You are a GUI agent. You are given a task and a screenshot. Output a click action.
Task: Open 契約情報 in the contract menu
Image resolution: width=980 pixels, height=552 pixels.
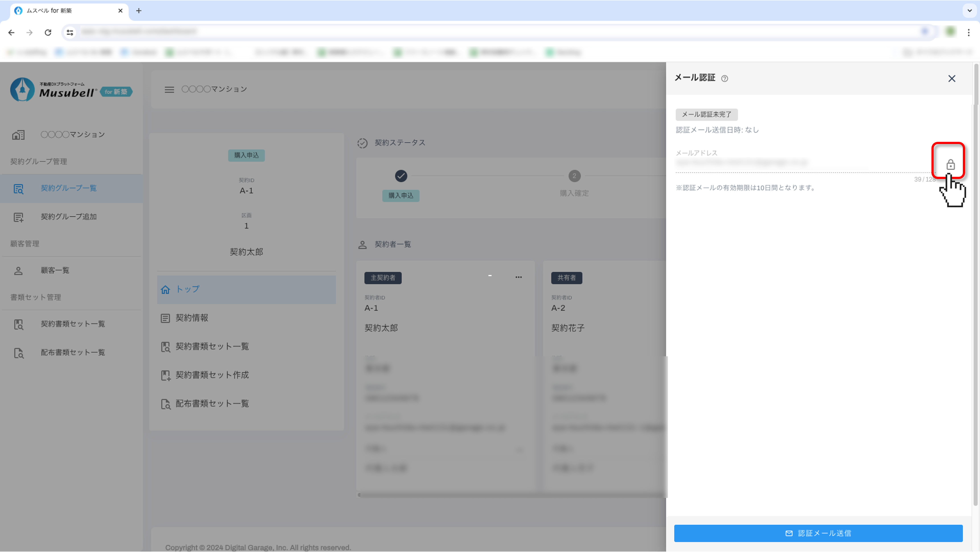(191, 318)
